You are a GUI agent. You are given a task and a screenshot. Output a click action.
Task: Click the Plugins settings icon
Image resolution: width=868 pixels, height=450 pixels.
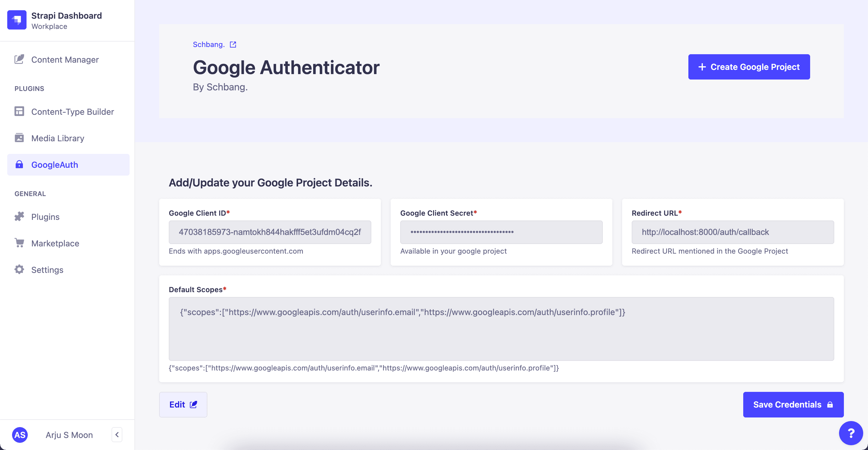click(20, 216)
